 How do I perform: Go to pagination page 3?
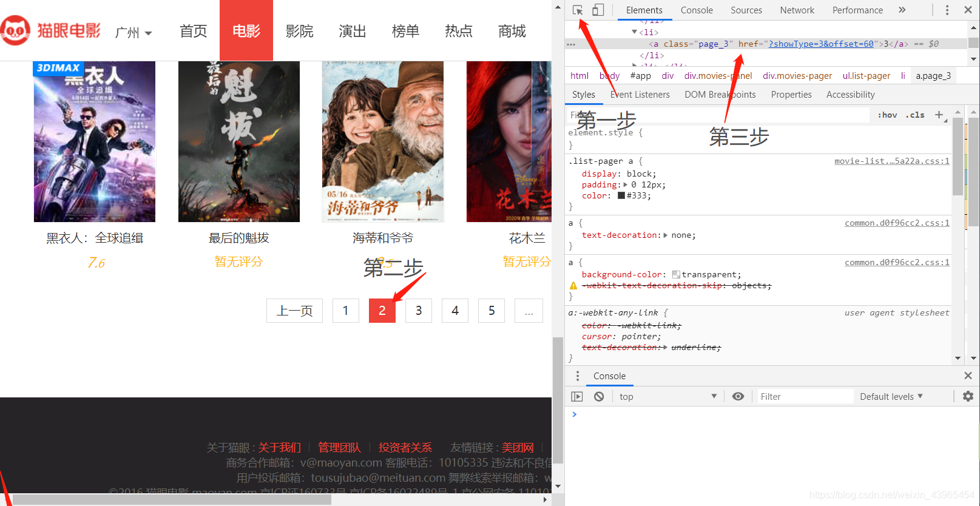[419, 311]
